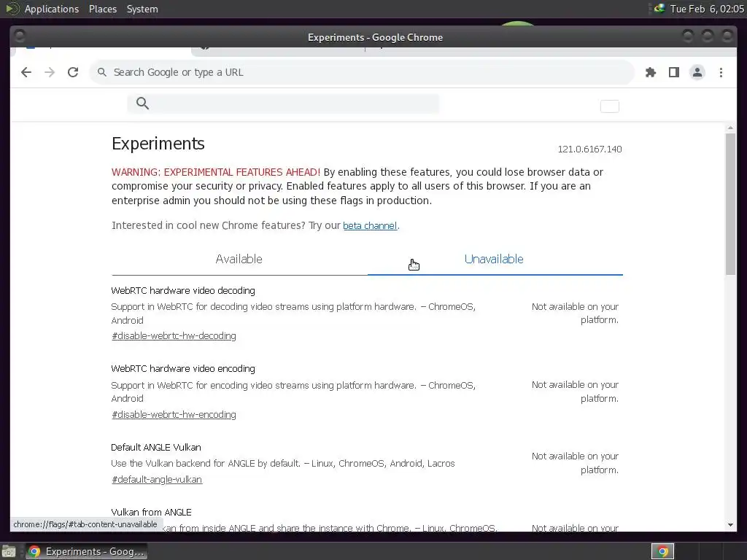Click the network tray icon beside the clock

659,9
